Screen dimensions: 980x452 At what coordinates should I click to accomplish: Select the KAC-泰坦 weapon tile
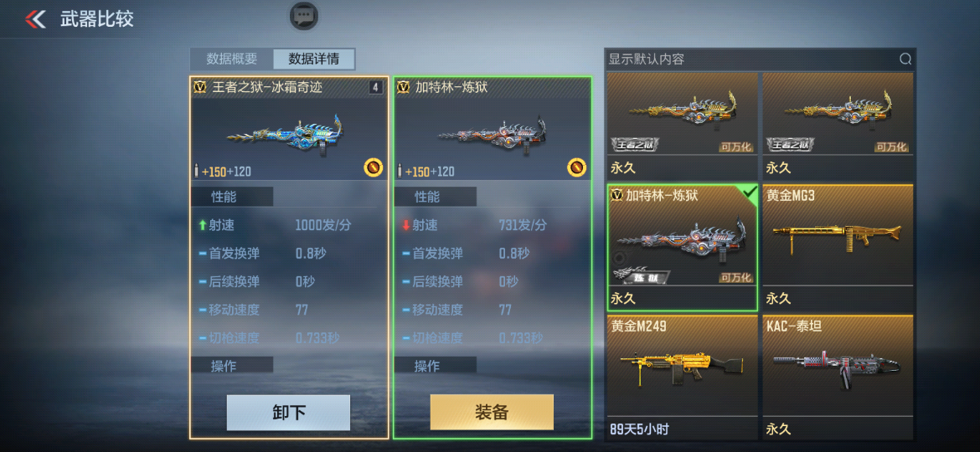[838, 377]
